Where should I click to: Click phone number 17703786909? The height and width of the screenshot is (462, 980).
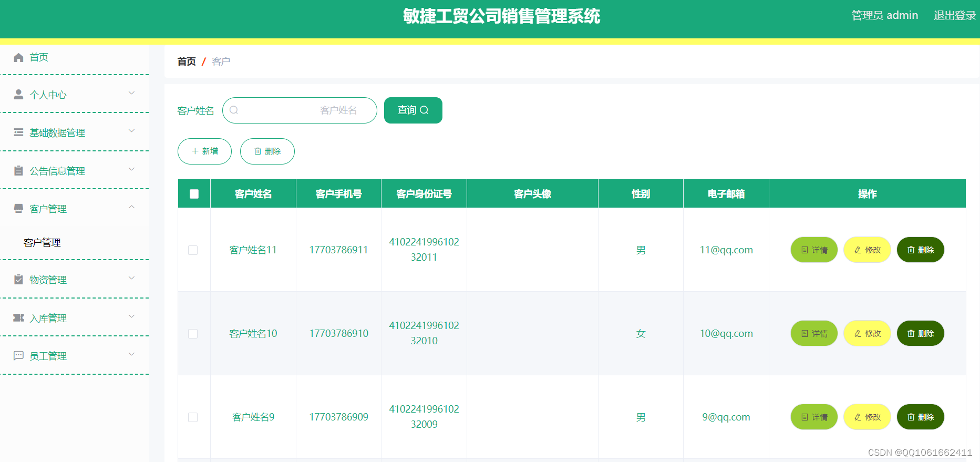[x=338, y=417]
